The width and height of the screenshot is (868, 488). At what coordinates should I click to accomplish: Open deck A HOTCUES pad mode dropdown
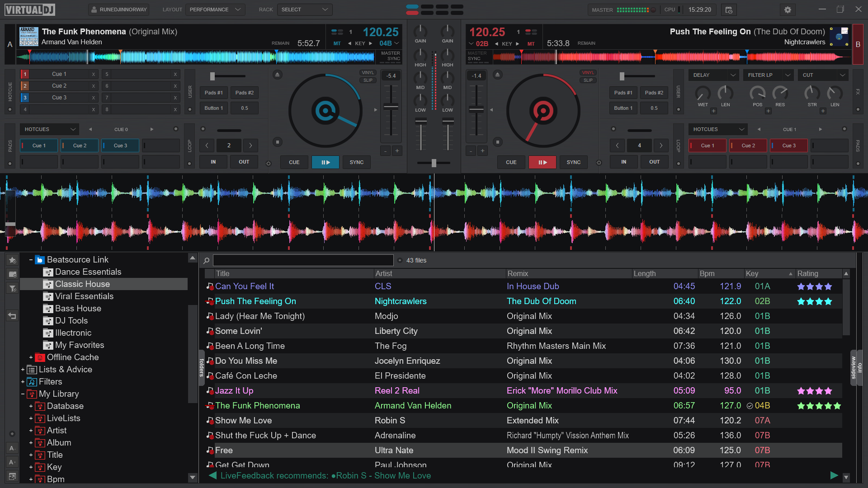[x=49, y=129]
